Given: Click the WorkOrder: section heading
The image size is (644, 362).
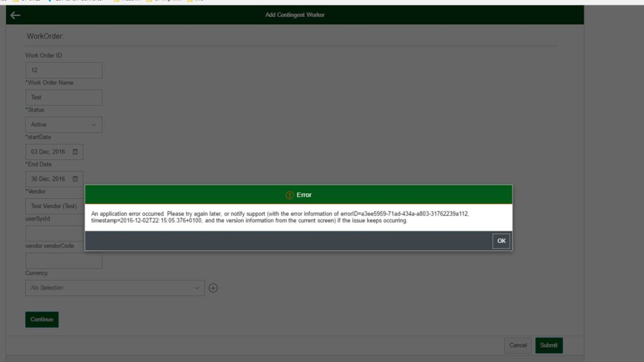Looking at the screenshot, I should [x=45, y=36].
